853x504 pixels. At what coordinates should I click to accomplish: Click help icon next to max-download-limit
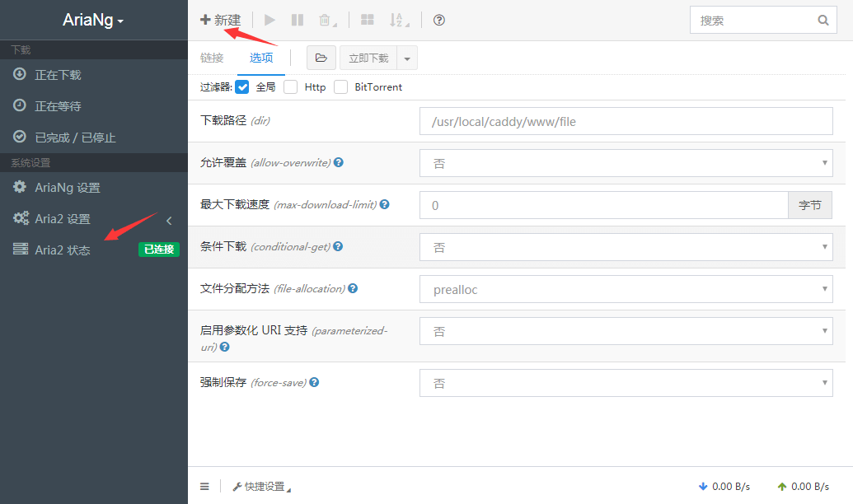385,204
